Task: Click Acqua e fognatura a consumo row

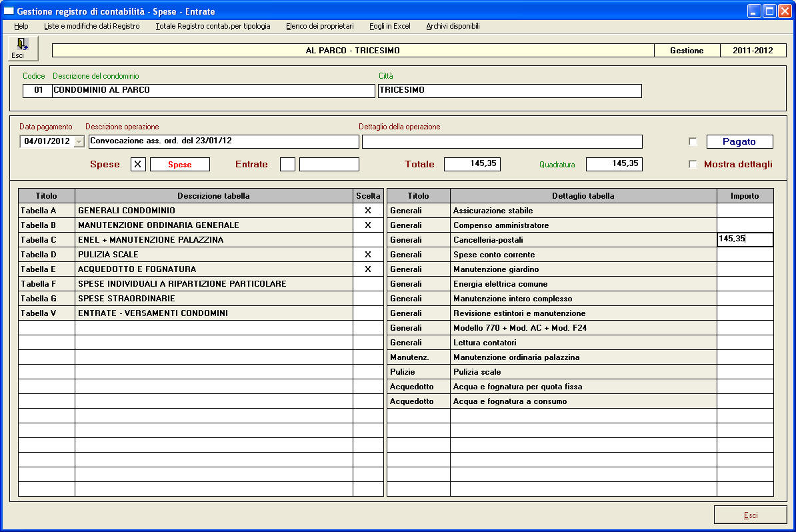Action: point(580,401)
